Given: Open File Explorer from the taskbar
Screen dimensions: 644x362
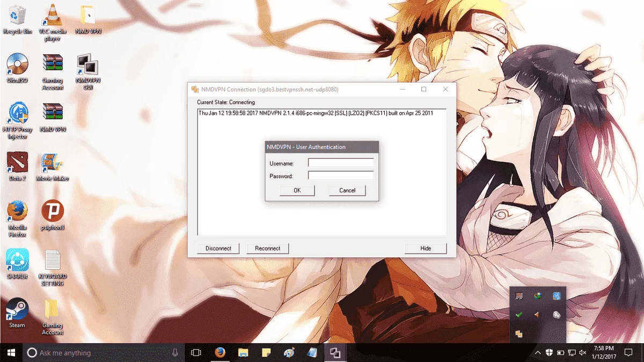Looking at the screenshot, I should pyautogui.click(x=243, y=352).
